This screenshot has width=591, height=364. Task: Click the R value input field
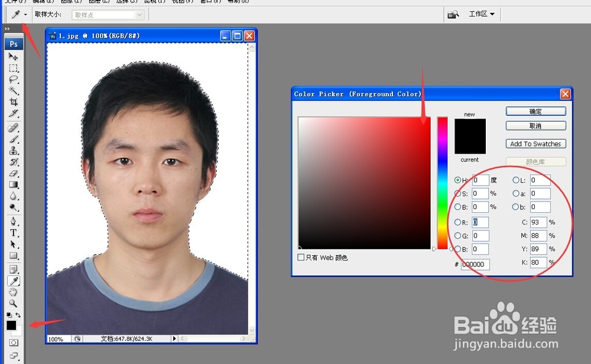[x=480, y=222]
